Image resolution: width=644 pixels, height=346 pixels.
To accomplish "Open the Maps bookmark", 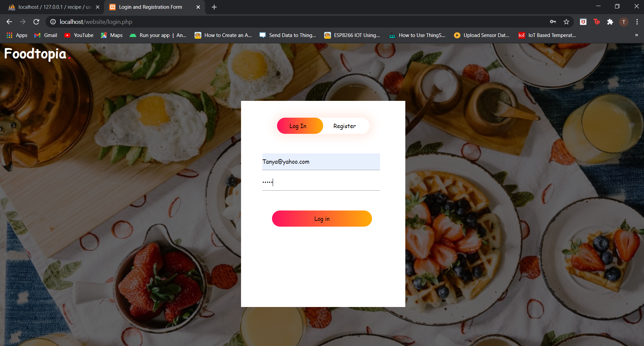I will point(112,35).
